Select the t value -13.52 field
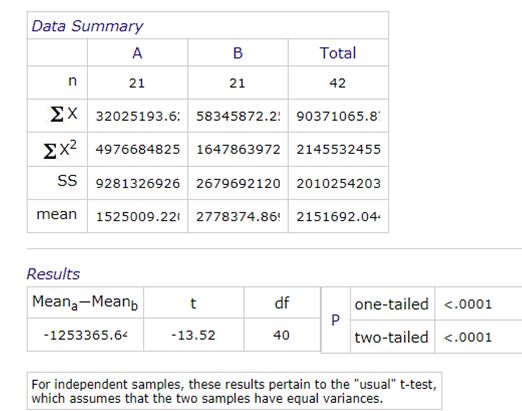Viewport: 522px width, 411px height. pos(193,335)
